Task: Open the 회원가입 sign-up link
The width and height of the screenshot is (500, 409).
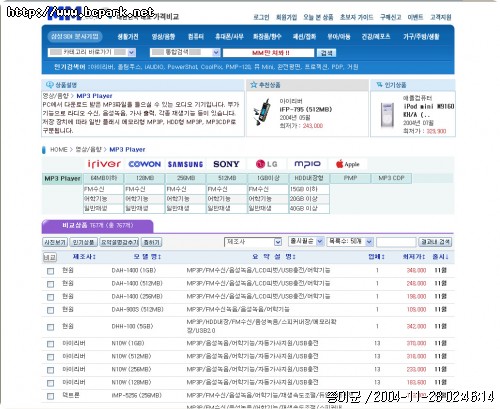Action: click(286, 17)
